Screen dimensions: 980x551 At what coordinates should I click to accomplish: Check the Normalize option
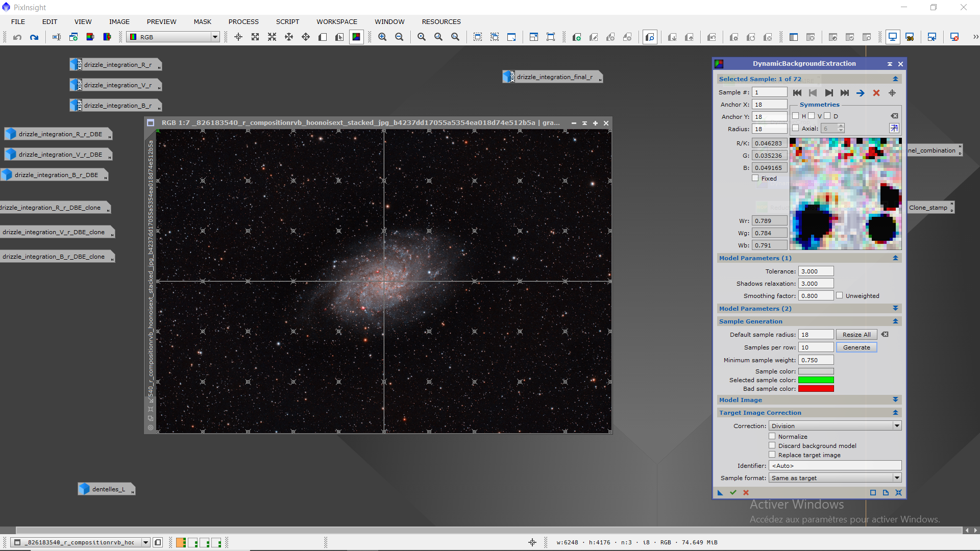coord(772,437)
